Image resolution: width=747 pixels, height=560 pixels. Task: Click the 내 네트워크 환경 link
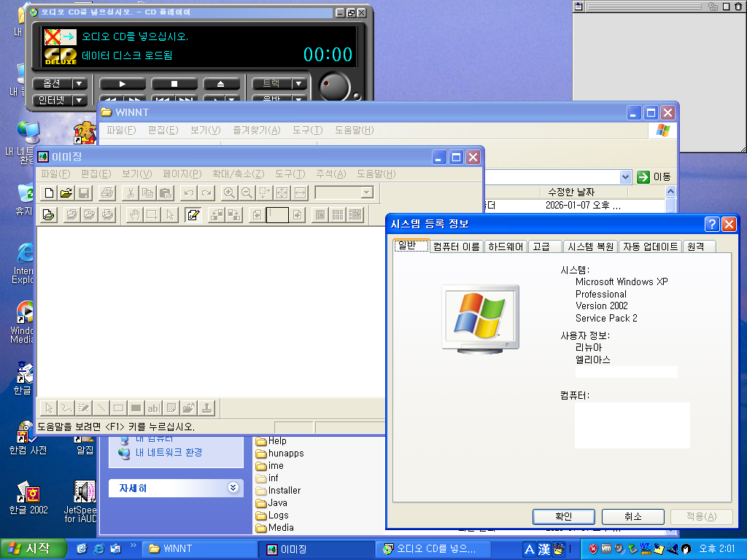point(169,453)
